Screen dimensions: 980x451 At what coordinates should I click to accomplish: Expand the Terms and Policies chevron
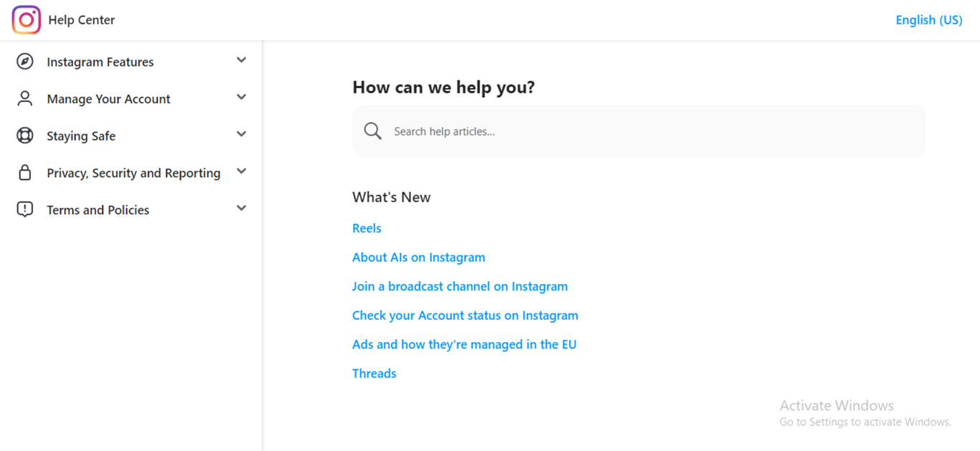[x=241, y=209]
